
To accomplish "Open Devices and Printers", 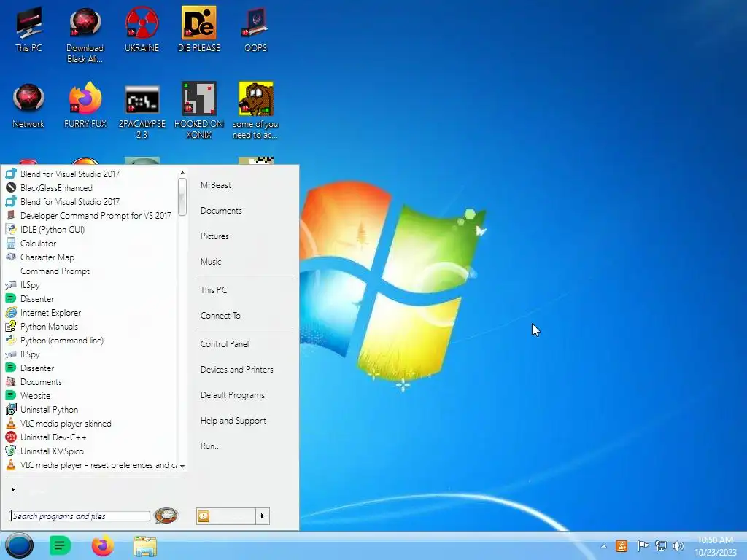I will point(237,370).
